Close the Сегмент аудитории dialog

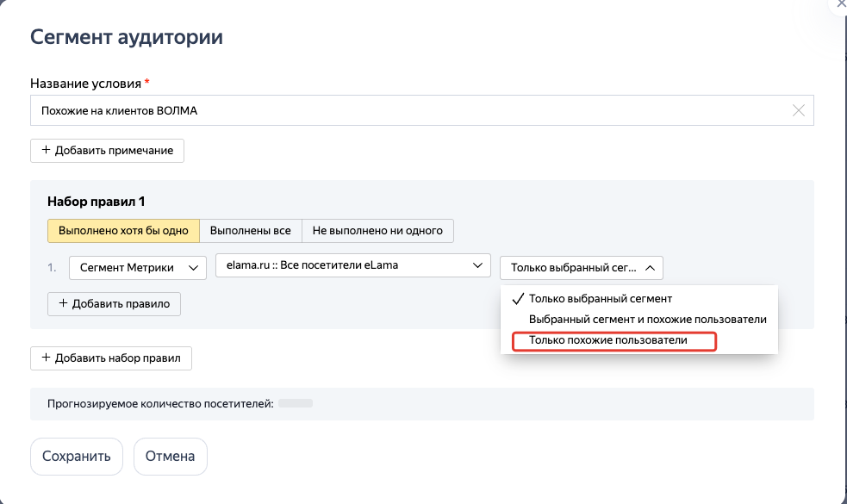(840, 6)
